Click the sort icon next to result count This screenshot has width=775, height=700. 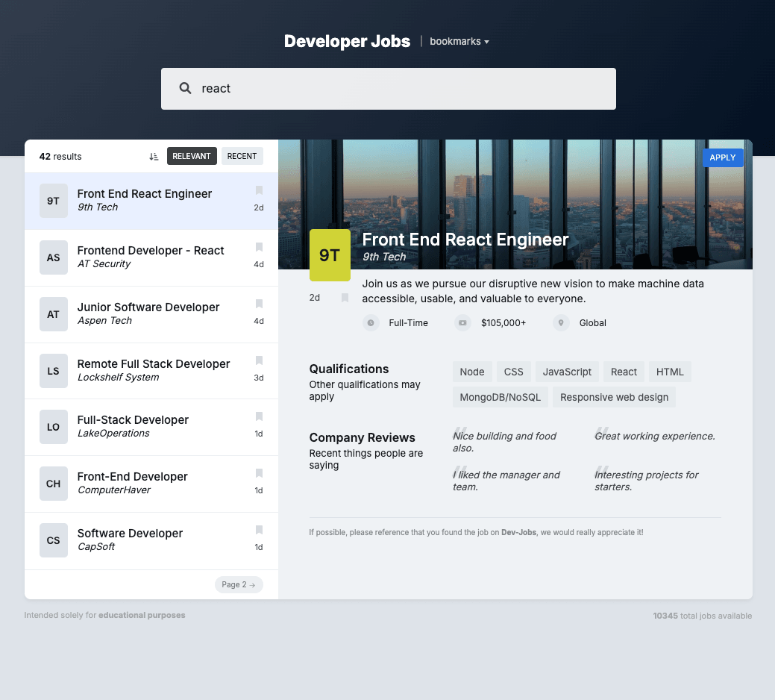[x=154, y=156]
